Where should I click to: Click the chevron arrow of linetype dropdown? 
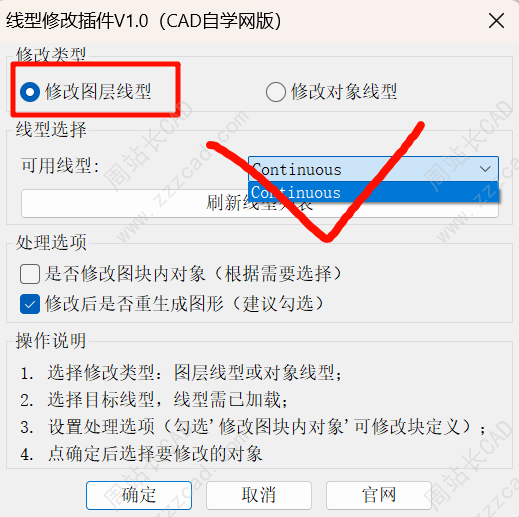pos(485,169)
